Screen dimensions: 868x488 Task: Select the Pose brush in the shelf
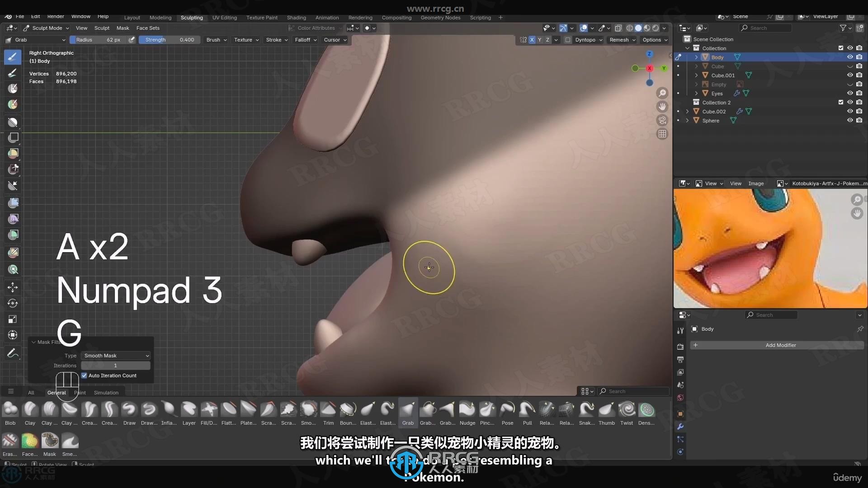pos(507,413)
